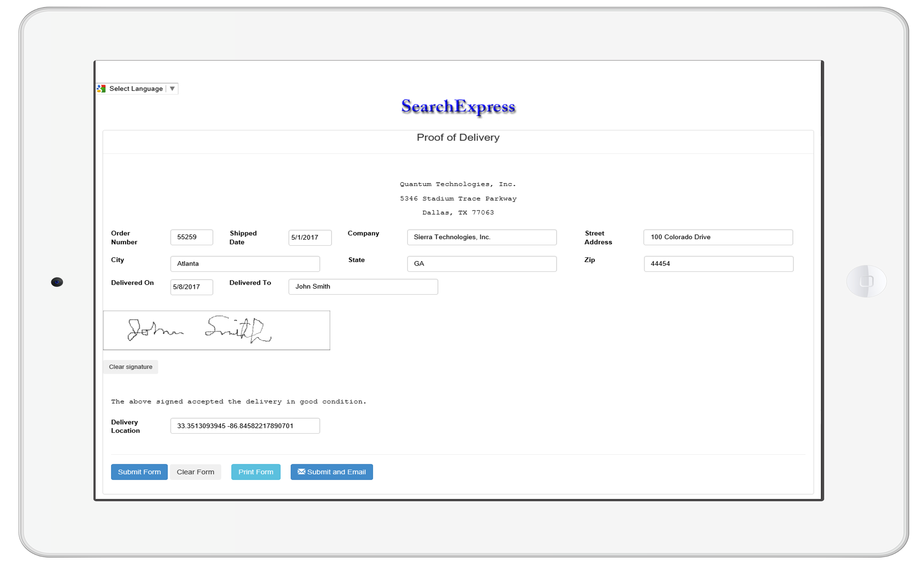Click the Delivered On date field
The height and width of the screenshot is (566, 924).
192,287
